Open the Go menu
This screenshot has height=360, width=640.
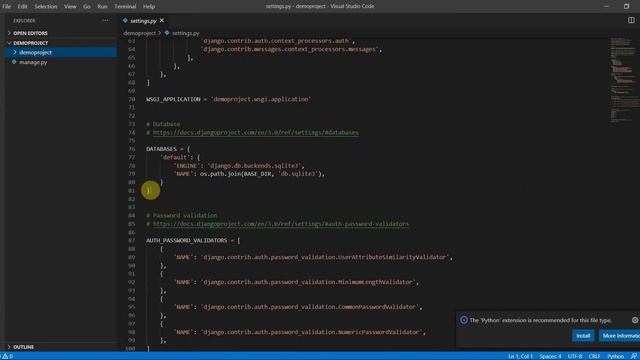coord(87,7)
